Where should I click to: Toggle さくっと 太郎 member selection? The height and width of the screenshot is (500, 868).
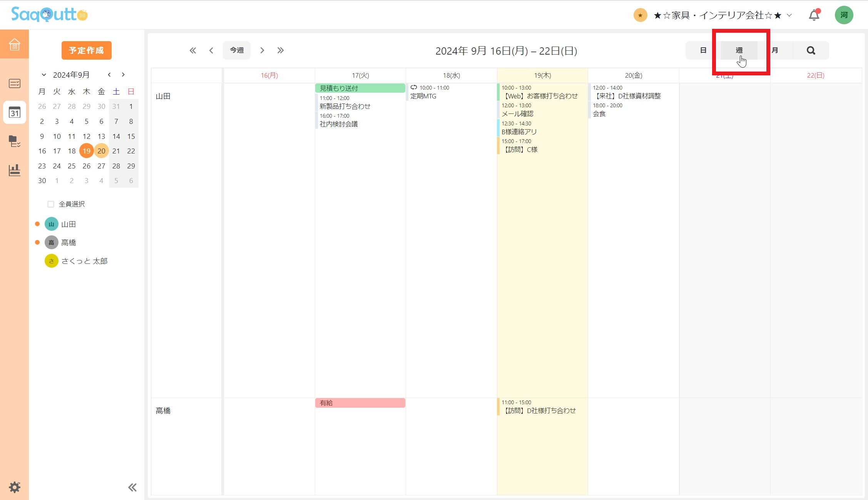[x=84, y=261]
